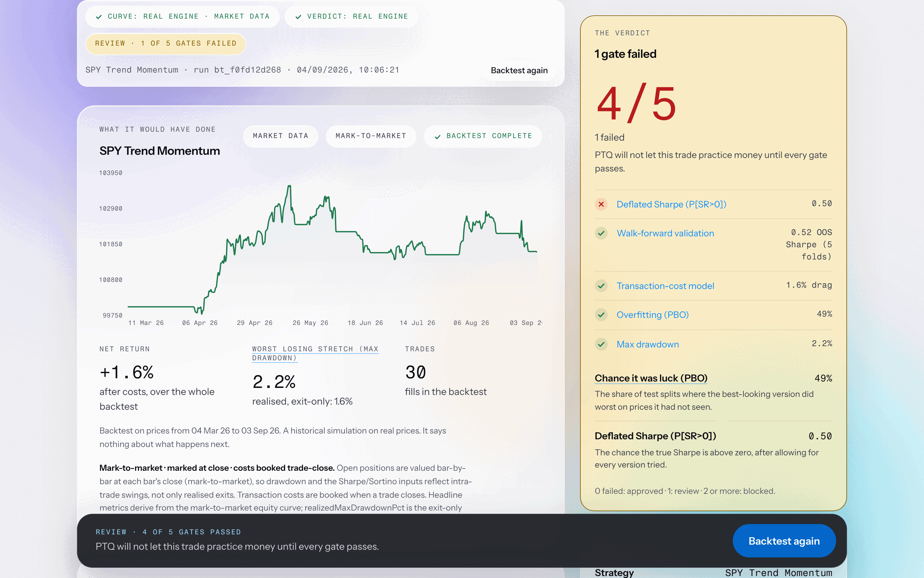Click the 2.2% value in the Max drawdown row

pyautogui.click(x=822, y=343)
